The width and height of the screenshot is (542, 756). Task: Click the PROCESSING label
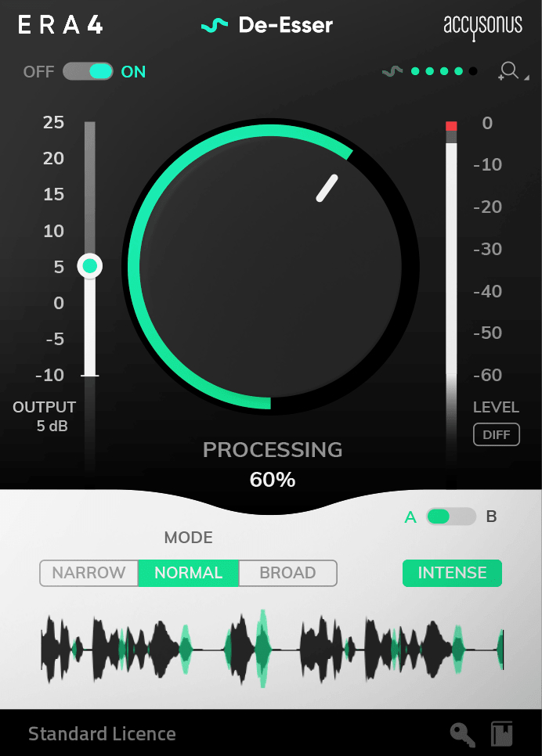273,450
